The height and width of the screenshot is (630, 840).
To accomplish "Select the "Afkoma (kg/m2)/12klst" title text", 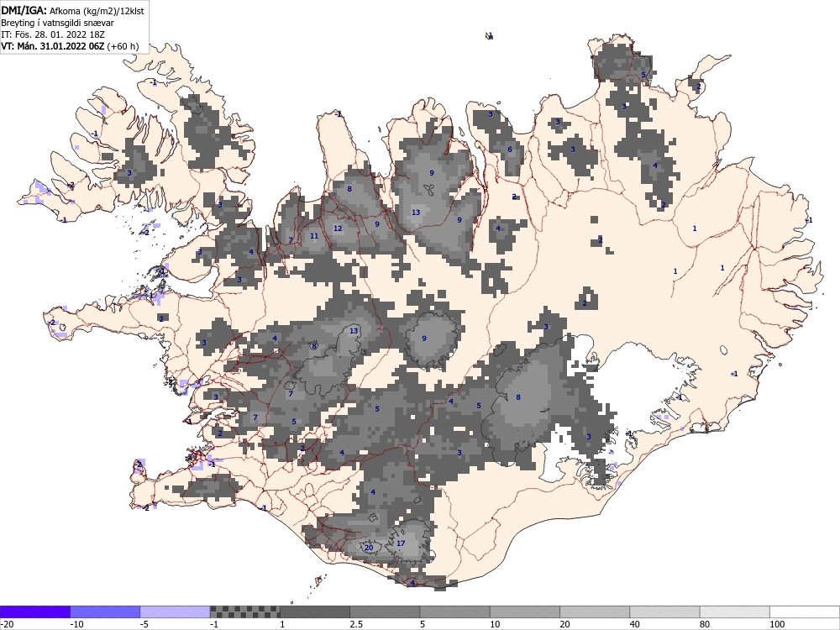I will tap(97, 11).
